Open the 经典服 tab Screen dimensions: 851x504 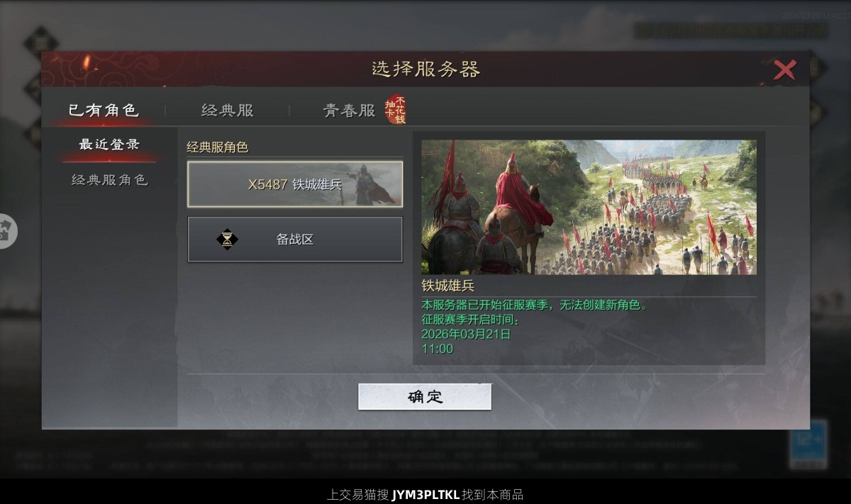227,111
